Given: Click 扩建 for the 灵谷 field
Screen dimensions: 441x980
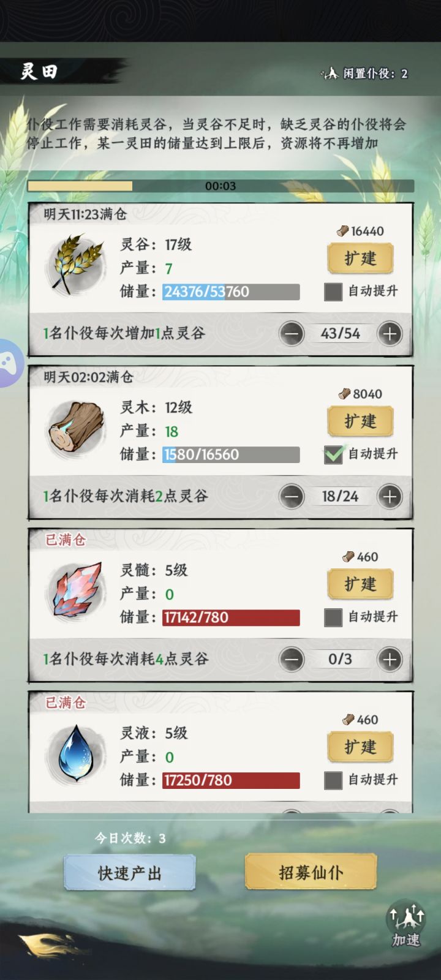Looking at the screenshot, I should tap(360, 258).
